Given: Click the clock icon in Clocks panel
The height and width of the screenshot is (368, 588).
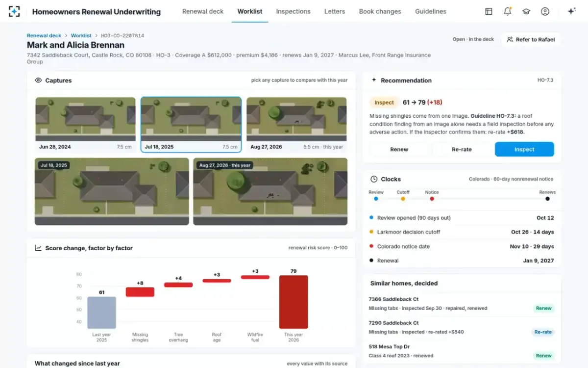Looking at the screenshot, I should click(374, 179).
